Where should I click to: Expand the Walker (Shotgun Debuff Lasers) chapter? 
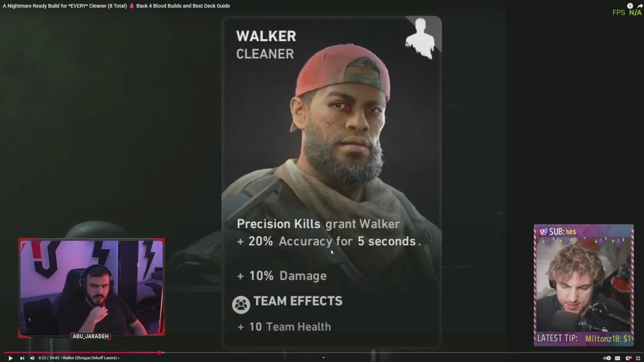pyautogui.click(x=91, y=358)
